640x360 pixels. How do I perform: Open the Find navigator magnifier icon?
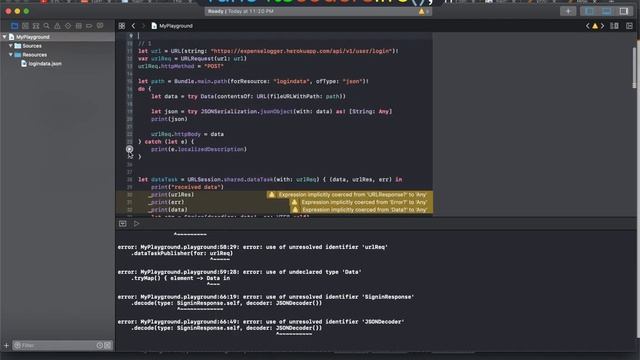47,26
